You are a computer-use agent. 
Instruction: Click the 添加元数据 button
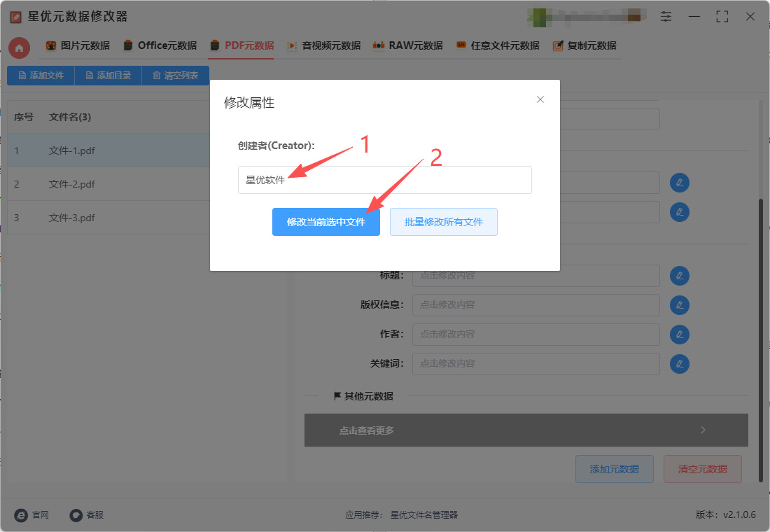[615, 469]
